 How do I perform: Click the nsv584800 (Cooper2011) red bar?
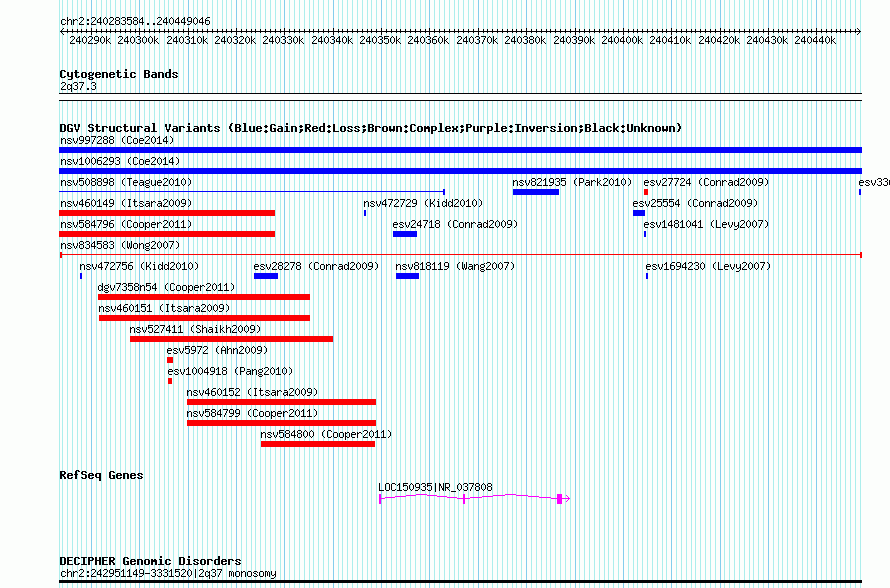(318, 444)
